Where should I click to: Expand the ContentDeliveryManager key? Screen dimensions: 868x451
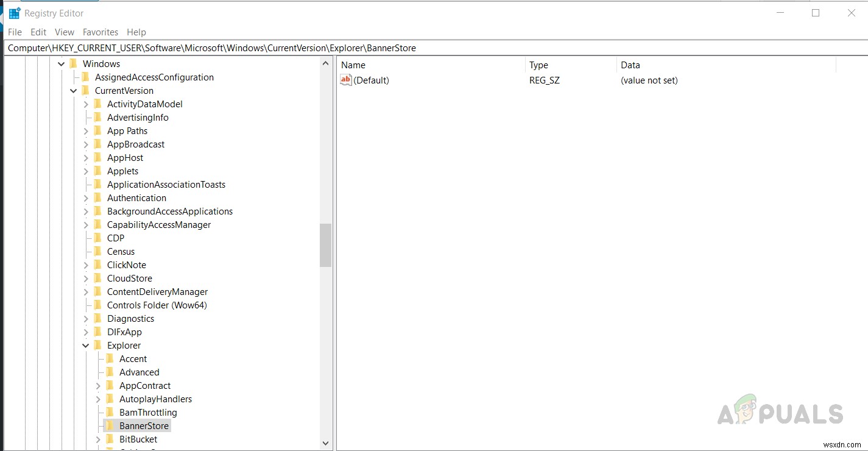point(86,292)
